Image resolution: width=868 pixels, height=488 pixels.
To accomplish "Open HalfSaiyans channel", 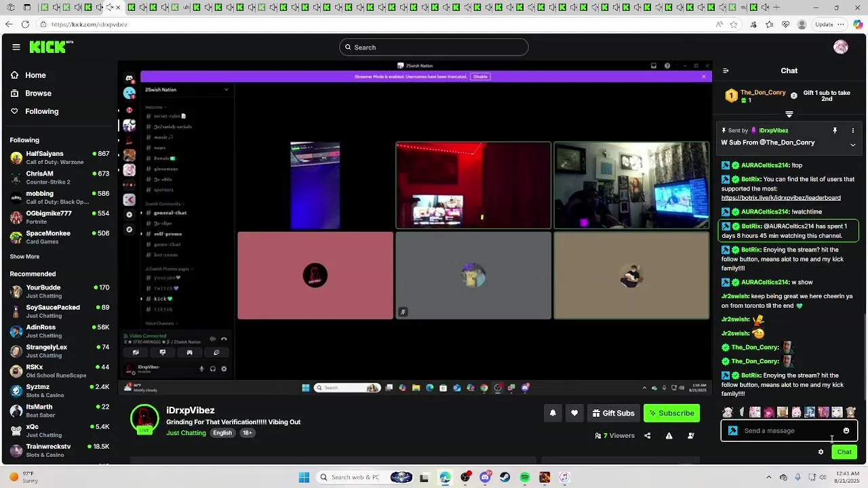I will pyautogui.click(x=60, y=157).
